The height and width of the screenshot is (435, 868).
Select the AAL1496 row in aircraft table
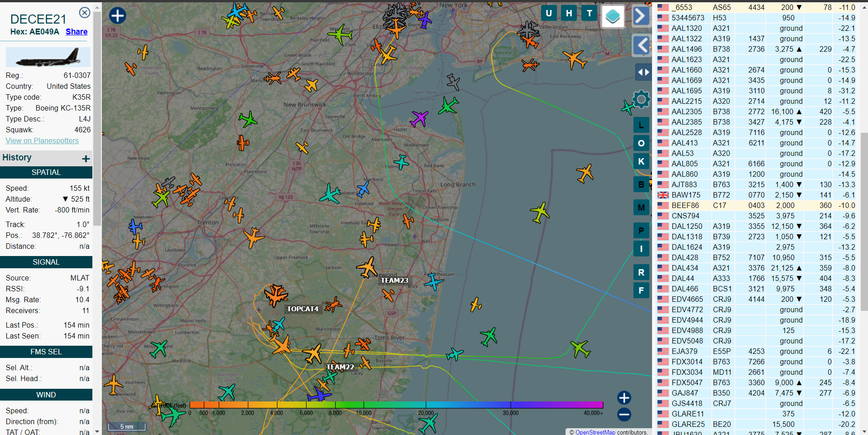pyautogui.click(x=756, y=49)
